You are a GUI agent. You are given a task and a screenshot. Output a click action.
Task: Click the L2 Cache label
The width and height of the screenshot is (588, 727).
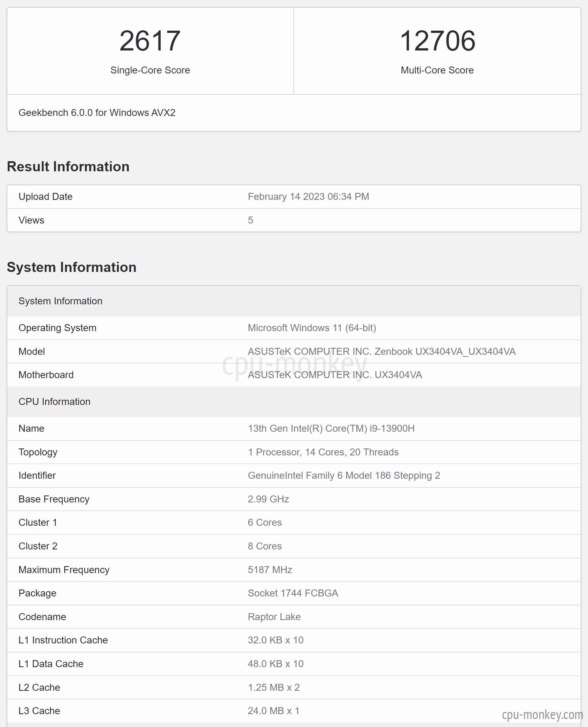[x=39, y=687]
